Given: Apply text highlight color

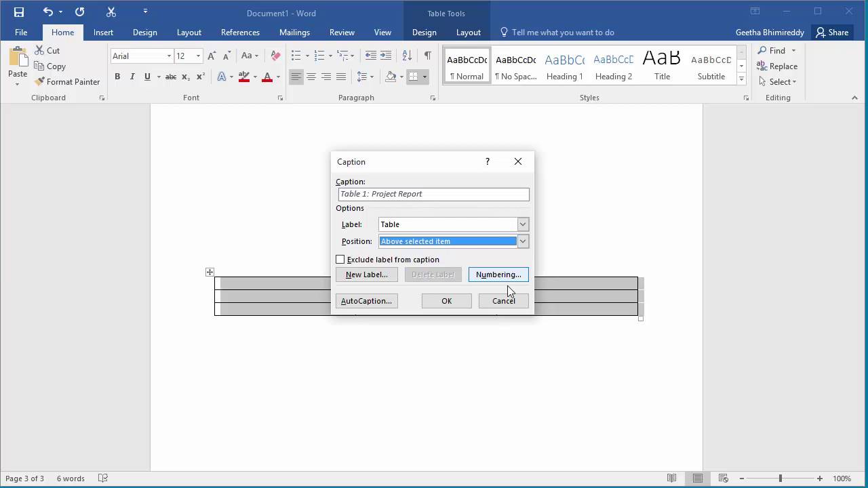Looking at the screenshot, I should click(x=245, y=77).
